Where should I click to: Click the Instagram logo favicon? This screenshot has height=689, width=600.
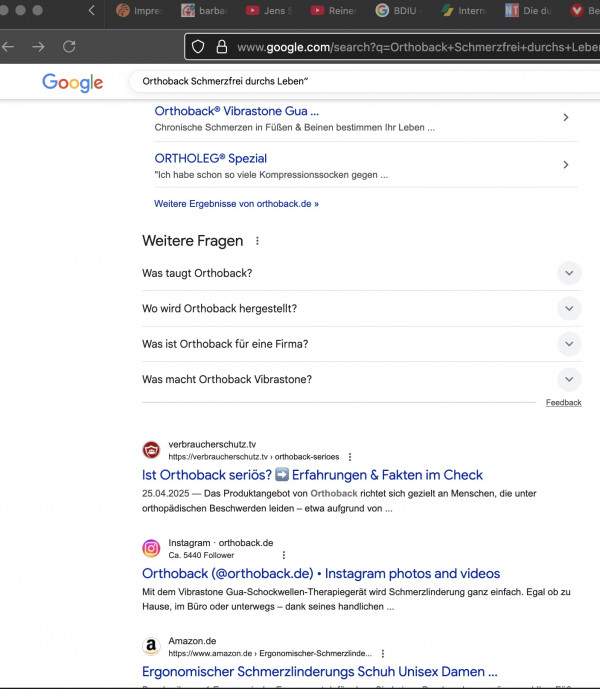point(151,548)
